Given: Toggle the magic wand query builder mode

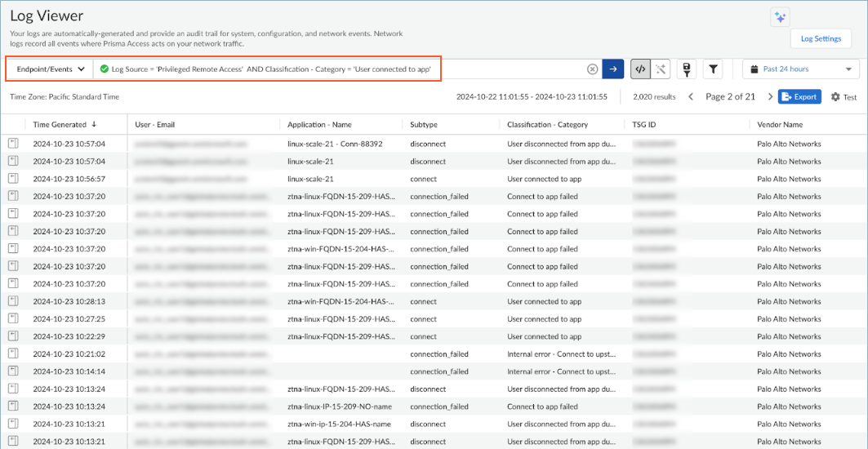Looking at the screenshot, I should pos(660,69).
